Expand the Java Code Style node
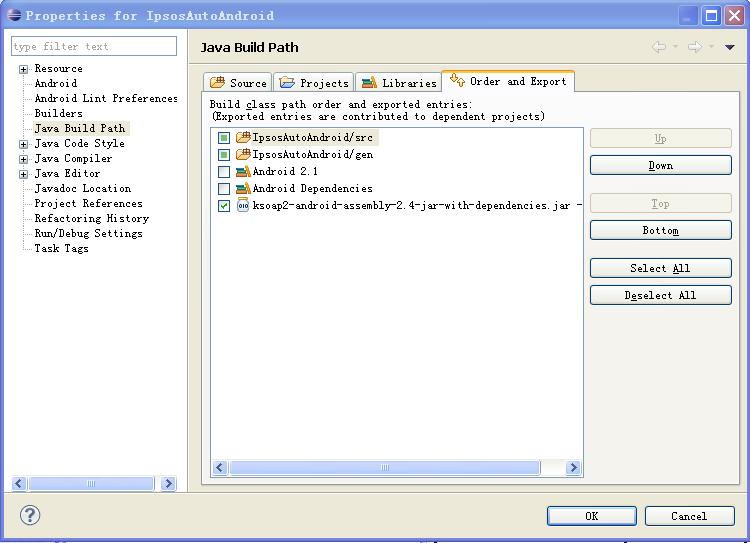Image resolution: width=750 pixels, height=543 pixels. point(23,144)
